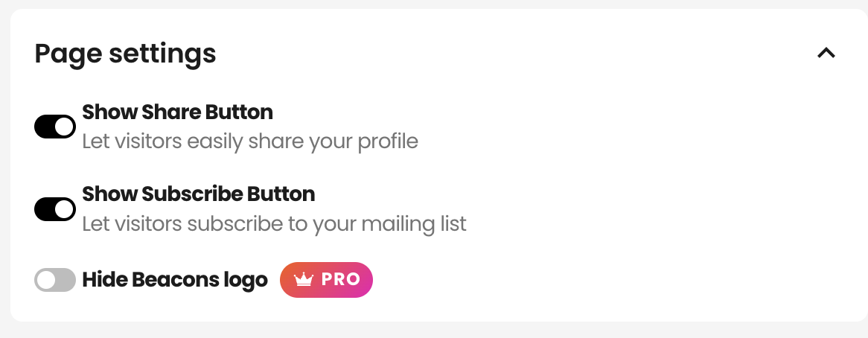Disable the Show Subscribe Button switch
Screen dimensions: 868x338
[x=55, y=209]
